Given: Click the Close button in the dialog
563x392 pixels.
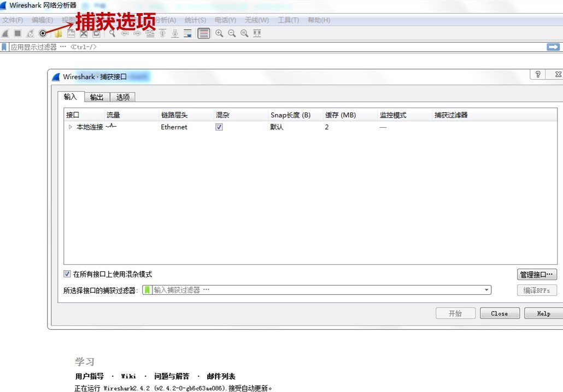Looking at the screenshot, I should coord(500,313).
